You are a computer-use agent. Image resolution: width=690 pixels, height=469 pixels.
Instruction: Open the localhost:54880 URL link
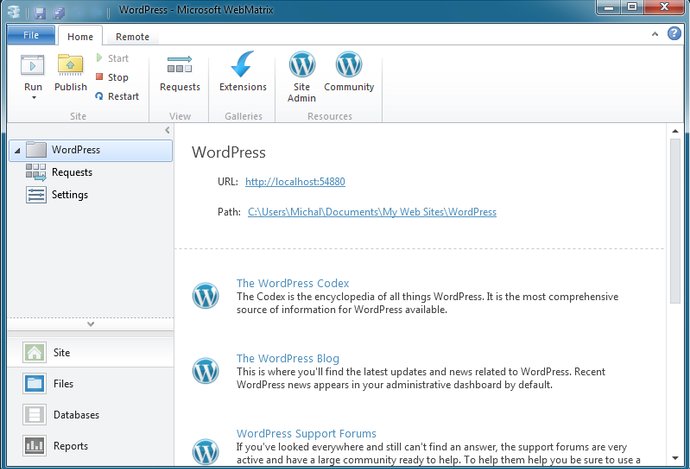295,182
